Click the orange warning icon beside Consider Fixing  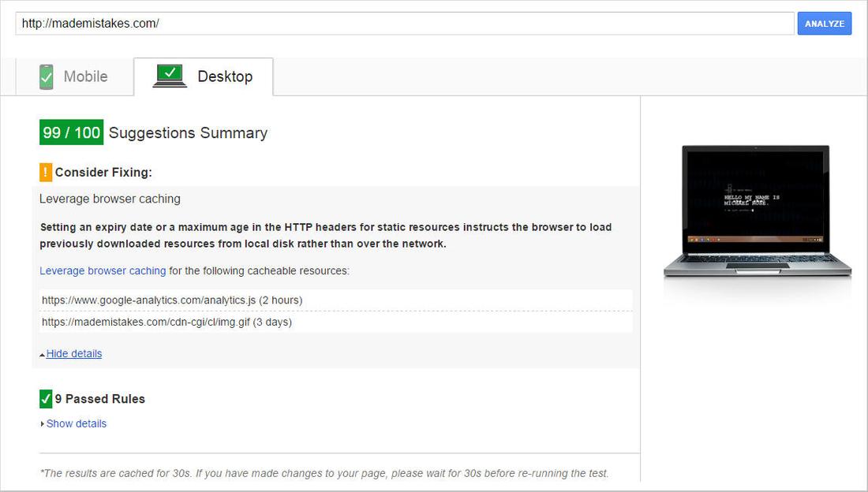45,171
